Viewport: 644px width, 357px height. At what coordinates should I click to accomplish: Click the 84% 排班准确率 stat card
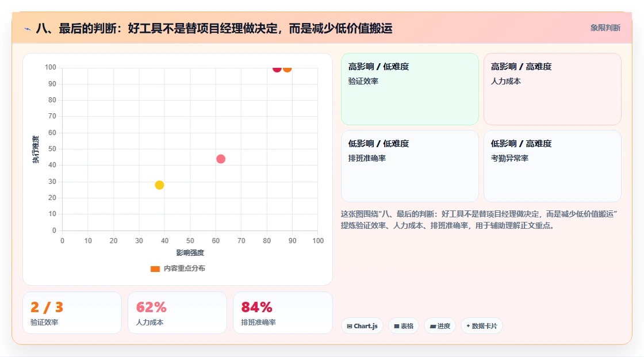(x=282, y=313)
